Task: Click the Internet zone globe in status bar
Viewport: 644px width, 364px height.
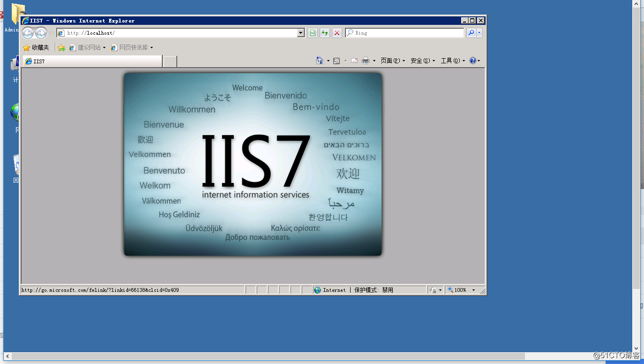Action: [317, 290]
